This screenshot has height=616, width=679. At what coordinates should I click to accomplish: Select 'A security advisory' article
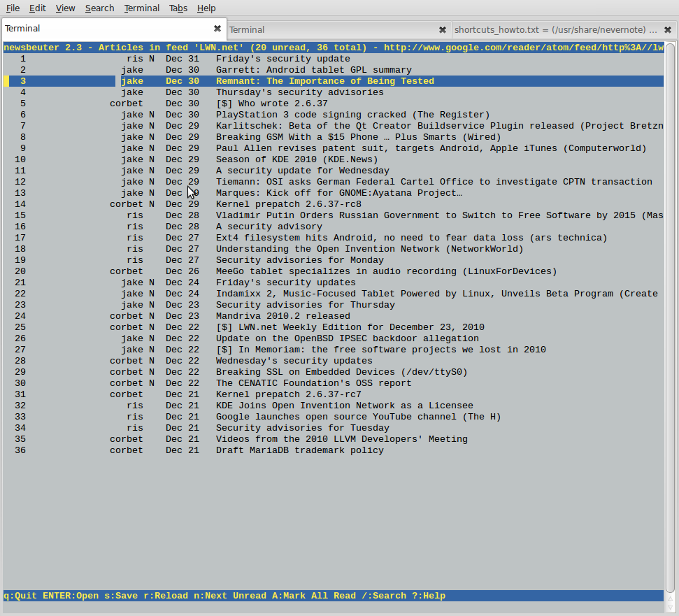click(x=334, y=227)
